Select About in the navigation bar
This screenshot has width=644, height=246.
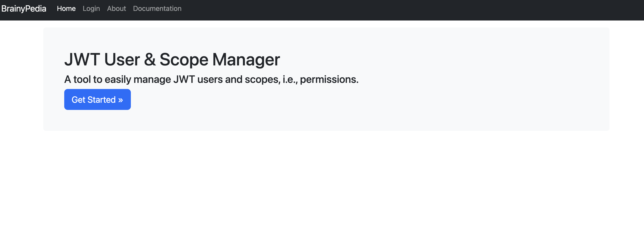116,9
